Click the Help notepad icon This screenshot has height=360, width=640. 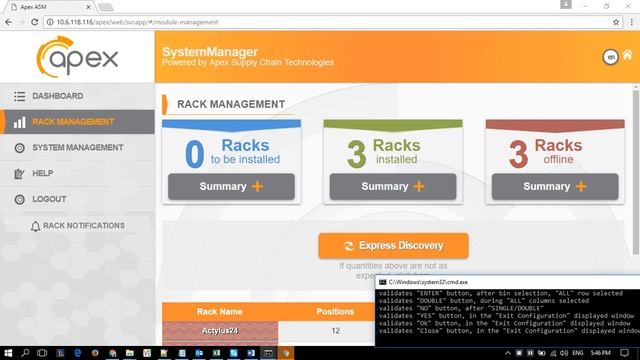point(19,174)
